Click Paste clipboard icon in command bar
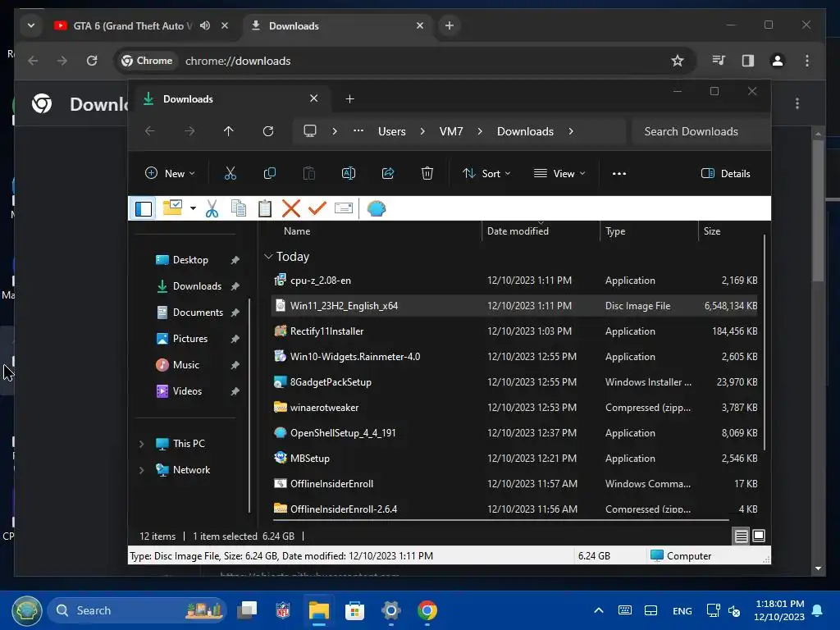 click(x=309, y=173)
